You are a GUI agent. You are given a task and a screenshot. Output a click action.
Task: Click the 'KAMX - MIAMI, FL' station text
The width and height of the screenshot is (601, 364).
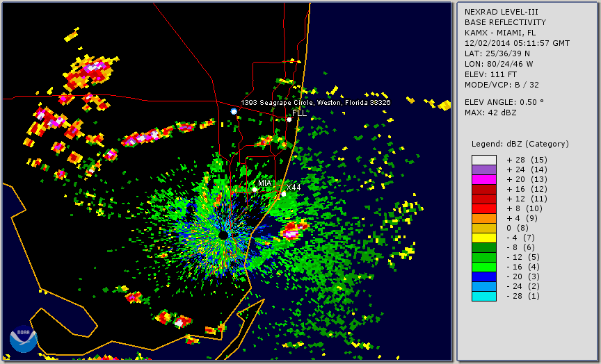click(500, 33)
